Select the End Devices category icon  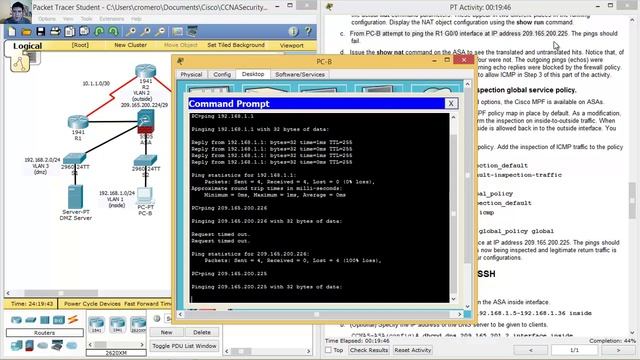click(x=17, y=346)
